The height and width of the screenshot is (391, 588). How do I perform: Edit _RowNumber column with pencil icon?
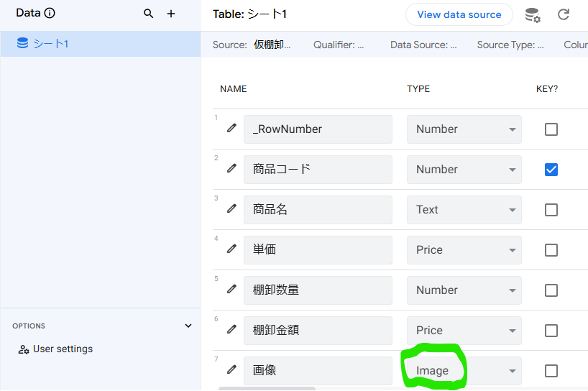[231, 128]
